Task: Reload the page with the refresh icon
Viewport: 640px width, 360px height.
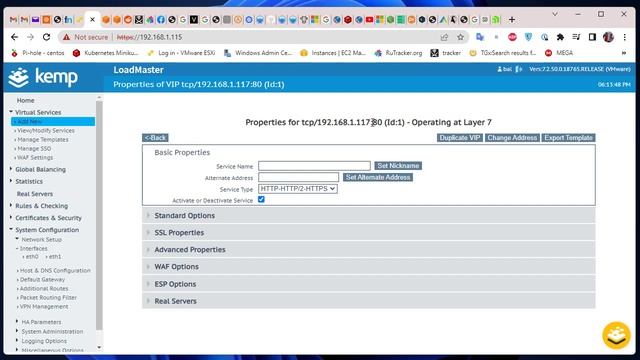Action: [47, 37]
